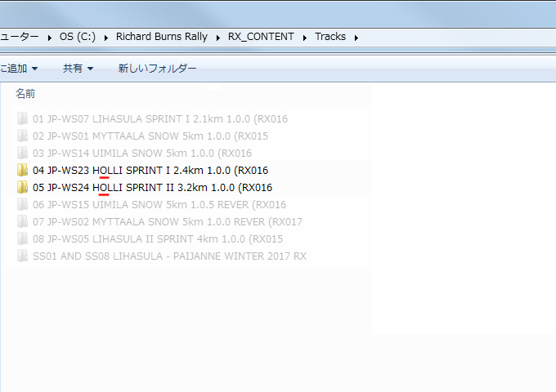Navigate to Tracks breadcrumb
556x392 pixels.
point(330,37)
